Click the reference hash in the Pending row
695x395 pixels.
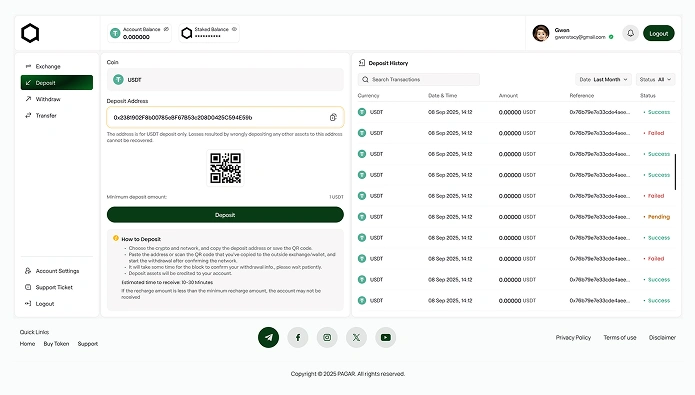(x=599, y=217)
